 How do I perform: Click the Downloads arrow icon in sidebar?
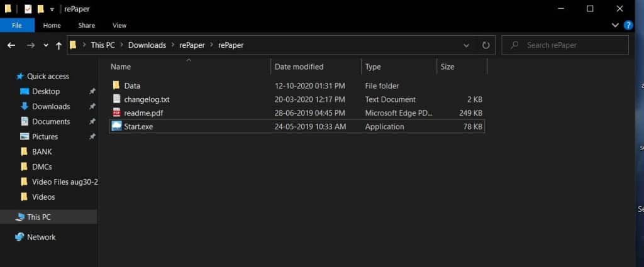pyautogui.click(x=25, y=106)
